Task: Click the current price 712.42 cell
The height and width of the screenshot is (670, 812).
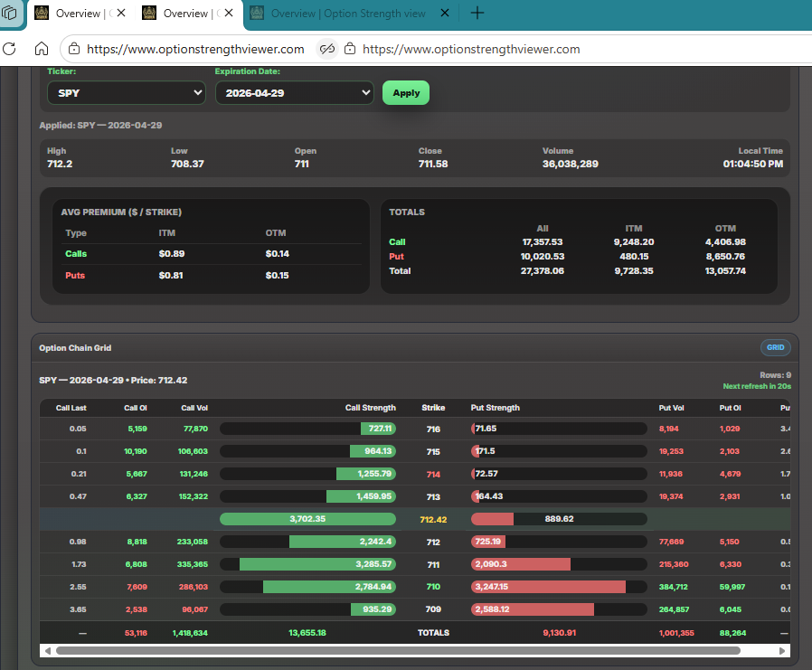Action: point(433,519)
